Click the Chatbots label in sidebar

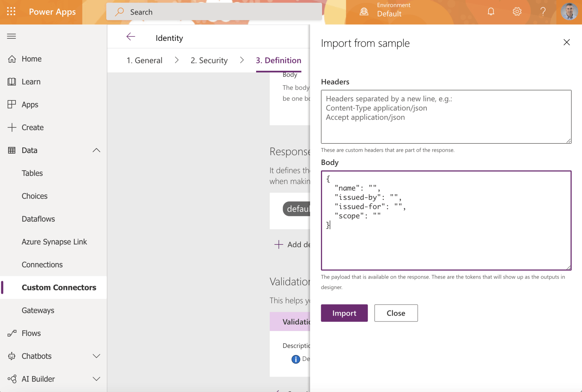(x=36, y=356)
